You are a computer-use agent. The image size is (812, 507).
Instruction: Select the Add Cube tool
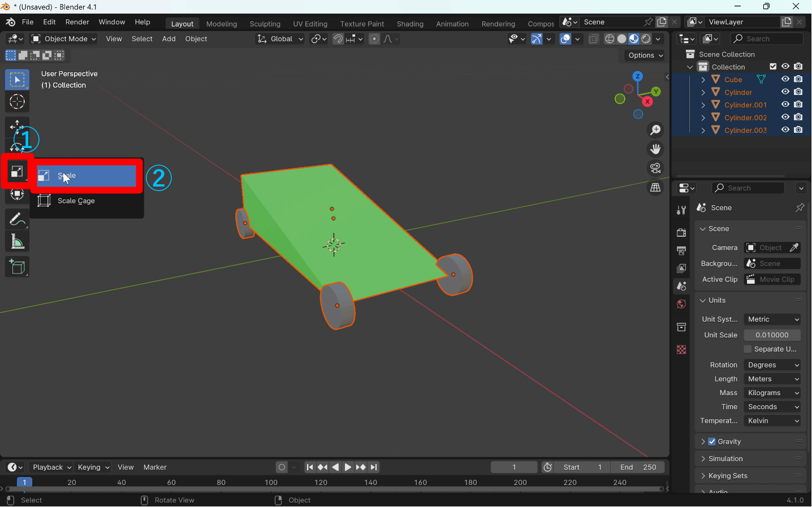(x=17, y=267)
